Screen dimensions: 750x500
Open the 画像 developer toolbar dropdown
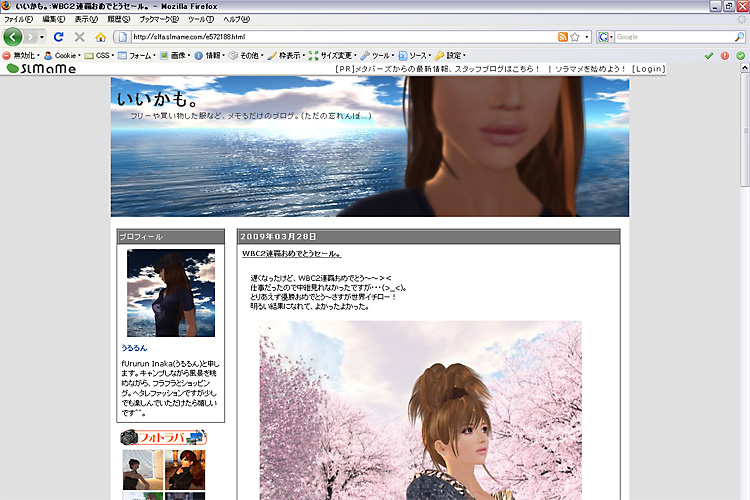[175, 56]
